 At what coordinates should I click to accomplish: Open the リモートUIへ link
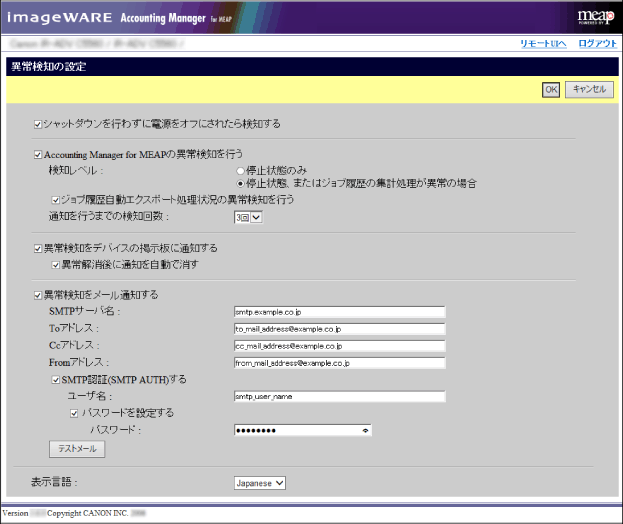click(x=544, y=45)
